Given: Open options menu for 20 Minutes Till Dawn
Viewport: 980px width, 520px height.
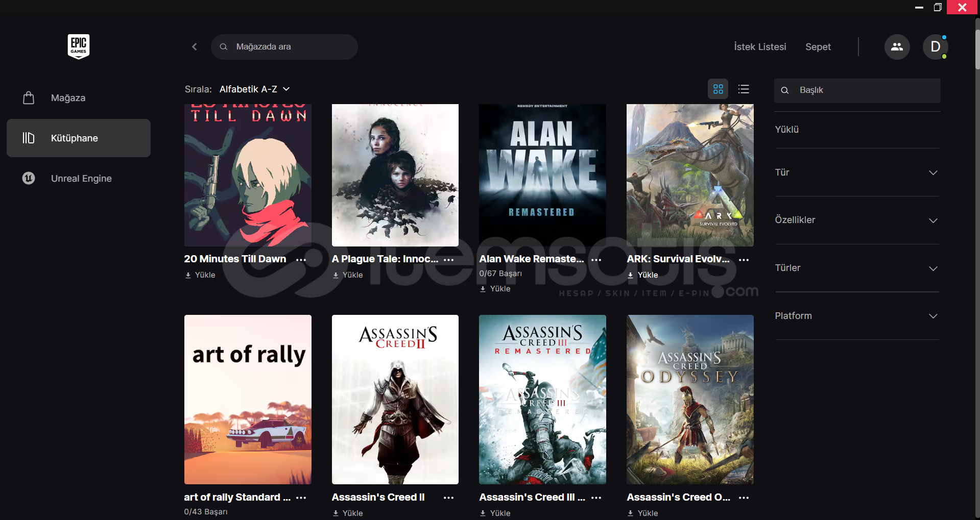Looking at the screenshot, I should [x=301, y=260].
